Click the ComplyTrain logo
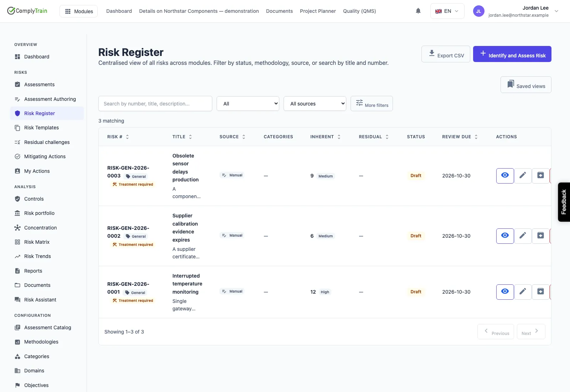570x392 pixels. coord(27,11)
